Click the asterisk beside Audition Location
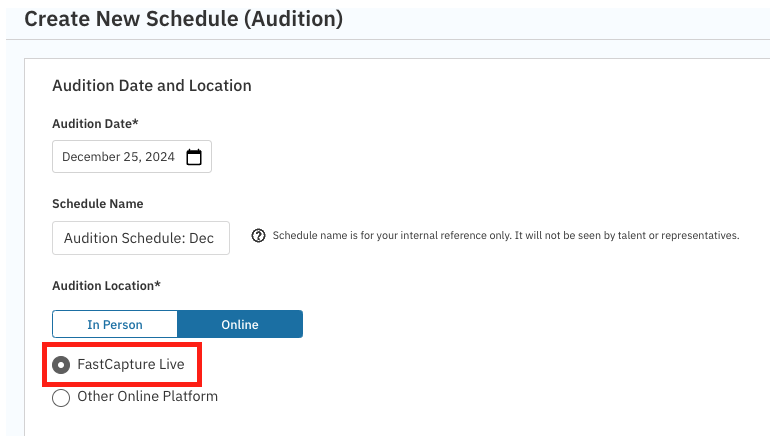Image resolution: width=770 pixels, height=436 pixels. coord(157,285)
